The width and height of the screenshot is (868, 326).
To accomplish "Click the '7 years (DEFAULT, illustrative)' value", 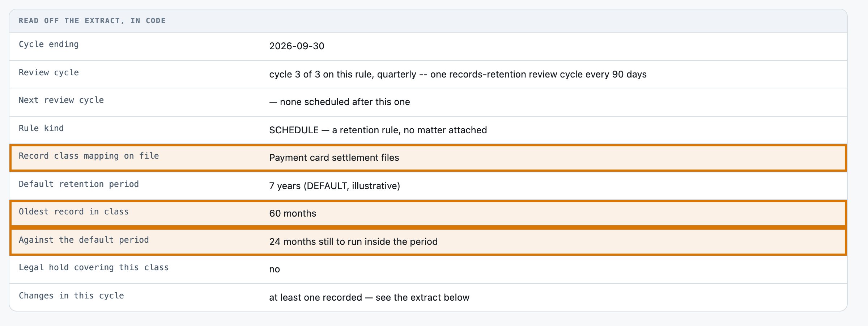I will [335, 186].
